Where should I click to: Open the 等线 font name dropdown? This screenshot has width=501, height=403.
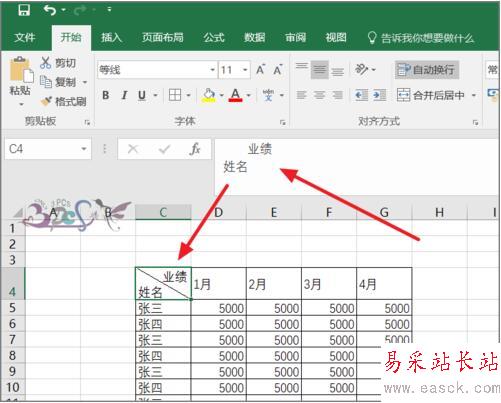point(213,70)
